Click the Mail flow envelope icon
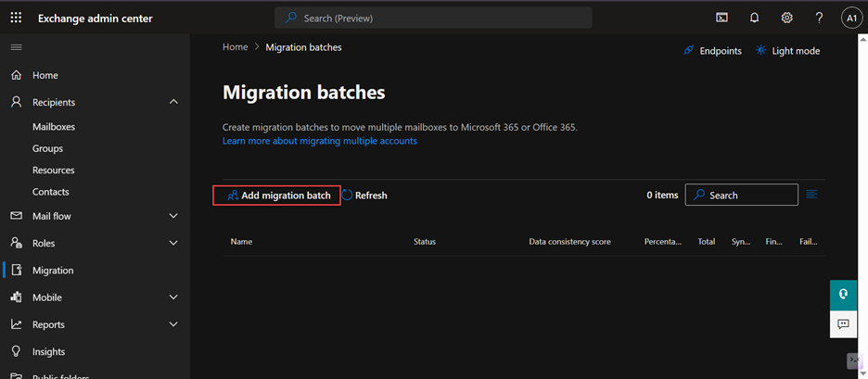868x379 pixels. [x=17, y=216]
